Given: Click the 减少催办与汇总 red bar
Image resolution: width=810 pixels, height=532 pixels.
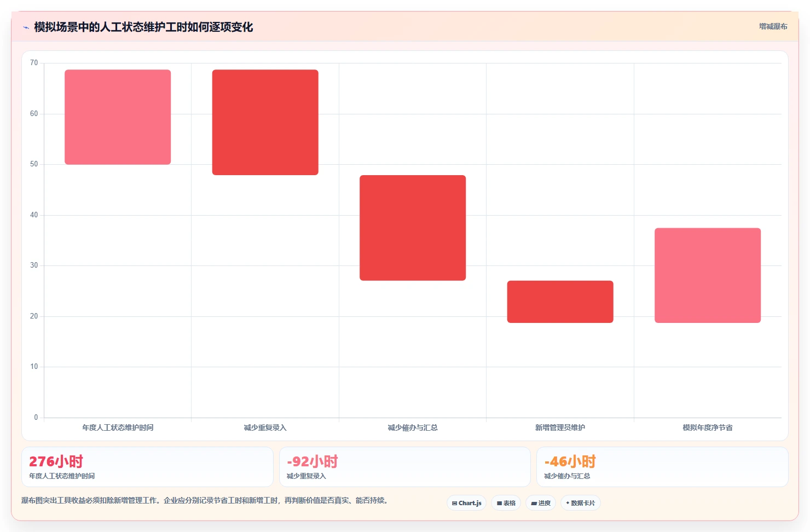Looking at the screenshot, I should 413,228.
